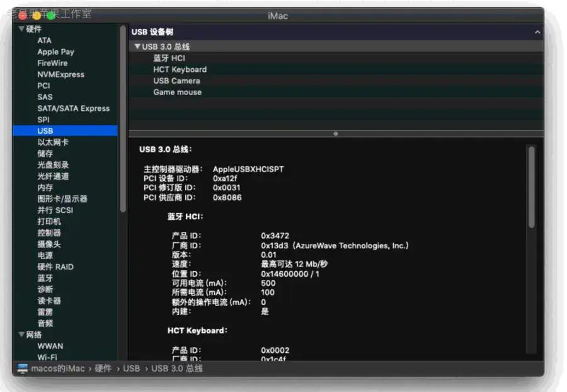The height and width of the screenshot is (392, 567).
Task: Open 打印机 printers section
Action: tap(49, 221)
